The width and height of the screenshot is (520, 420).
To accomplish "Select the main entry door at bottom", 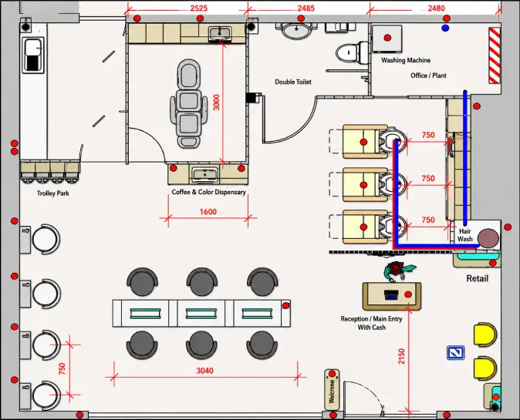I will click(x=363, y=398).
